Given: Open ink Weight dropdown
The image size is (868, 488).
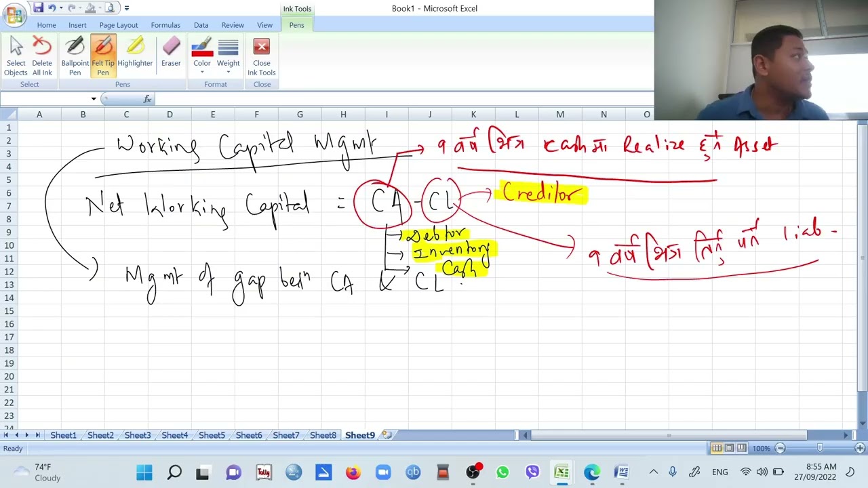Looking at the screenshot, I should [x=229, y=56].
